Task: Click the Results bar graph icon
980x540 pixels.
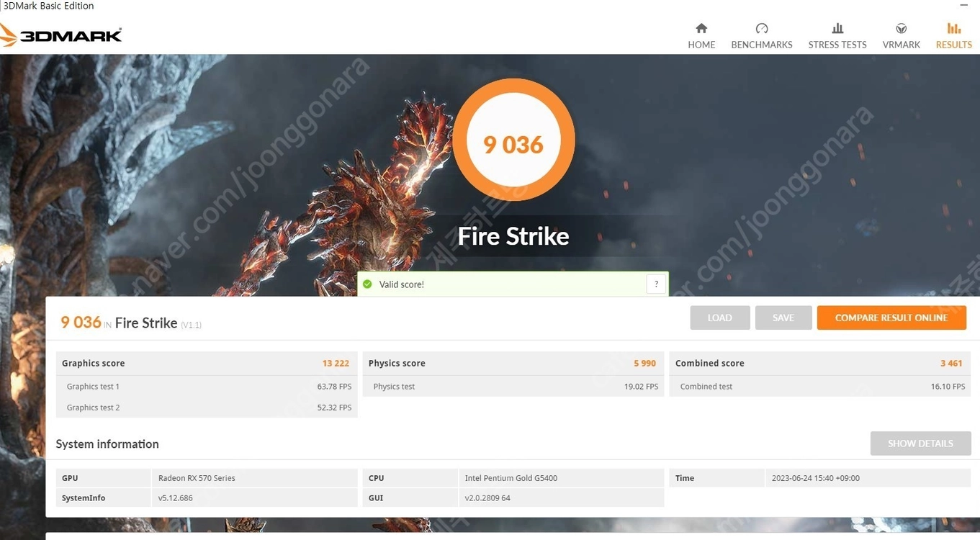Action: [954, 28]
